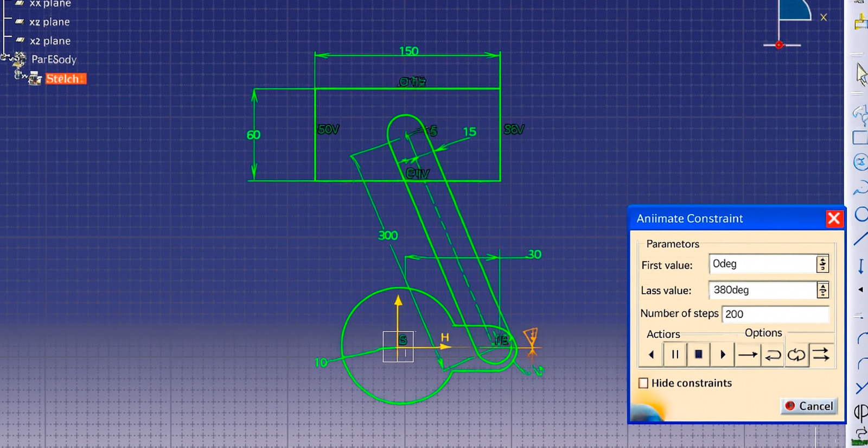Screen dimensions: 868x448
Task: Choose the Line tool in right toolbar
Action: point(861,238)
